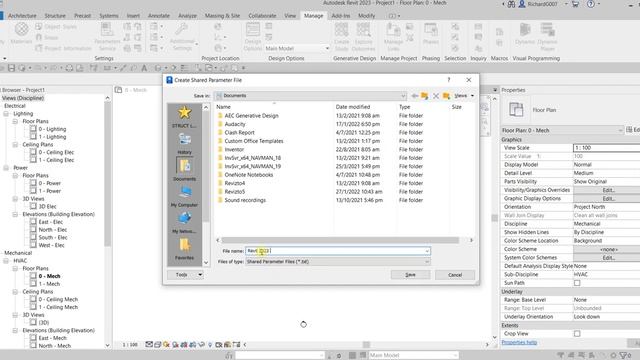Click the Delete X icon in dialog toolbar

[436, 96]
